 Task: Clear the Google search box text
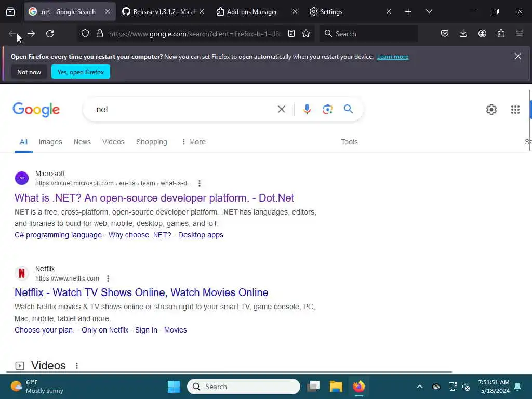pos(281,109)
